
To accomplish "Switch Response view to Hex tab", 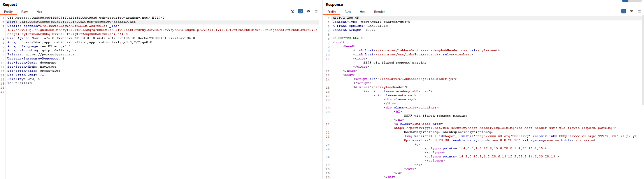I will pos(362,12).
